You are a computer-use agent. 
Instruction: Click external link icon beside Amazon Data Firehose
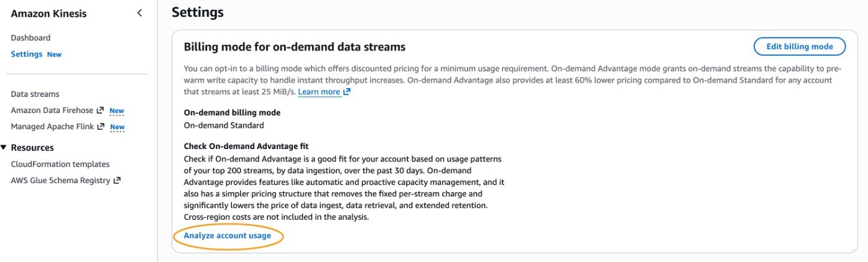tap(100, 111)
